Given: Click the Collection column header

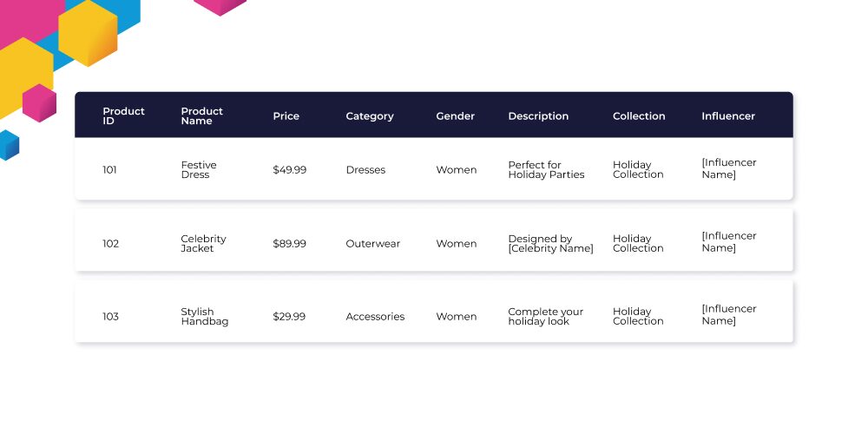Looking at the screenshot, I should 639,116.
